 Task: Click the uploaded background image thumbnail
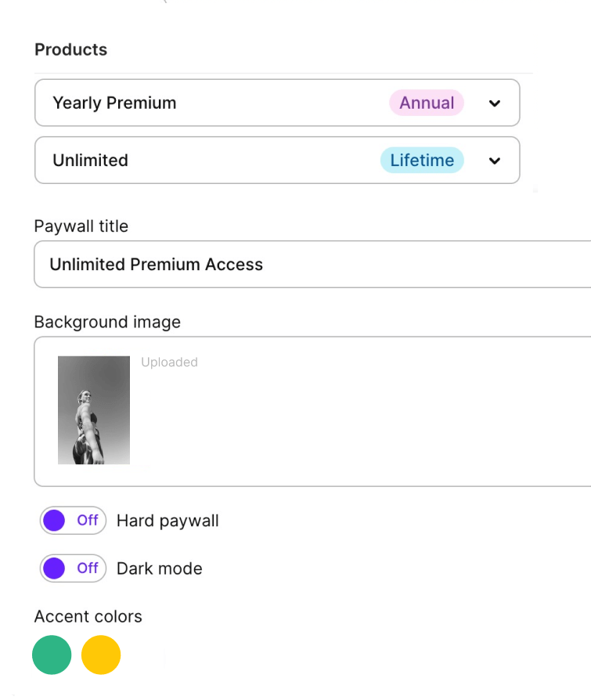[94, 410]
